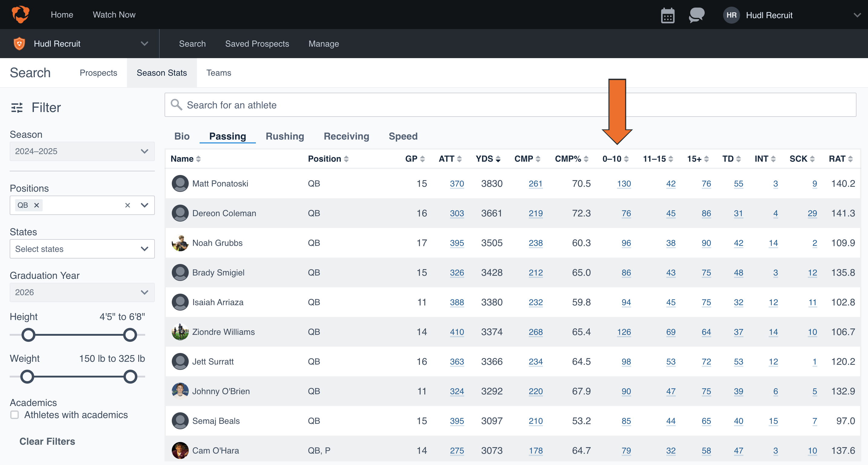The width and height of the screenshot is (868, 465).
Task: Click the search magnifier in athlete search bar
Action: tap(176, 104)
